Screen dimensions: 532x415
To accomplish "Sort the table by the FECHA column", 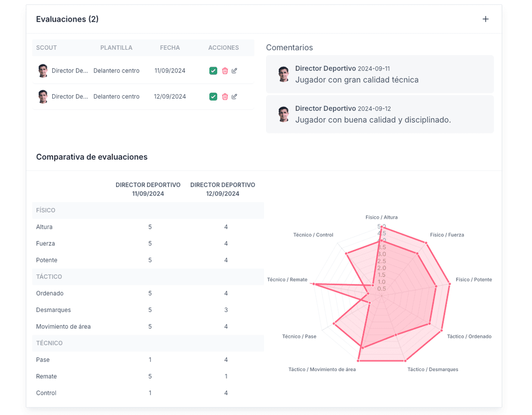I will point(170,47).
